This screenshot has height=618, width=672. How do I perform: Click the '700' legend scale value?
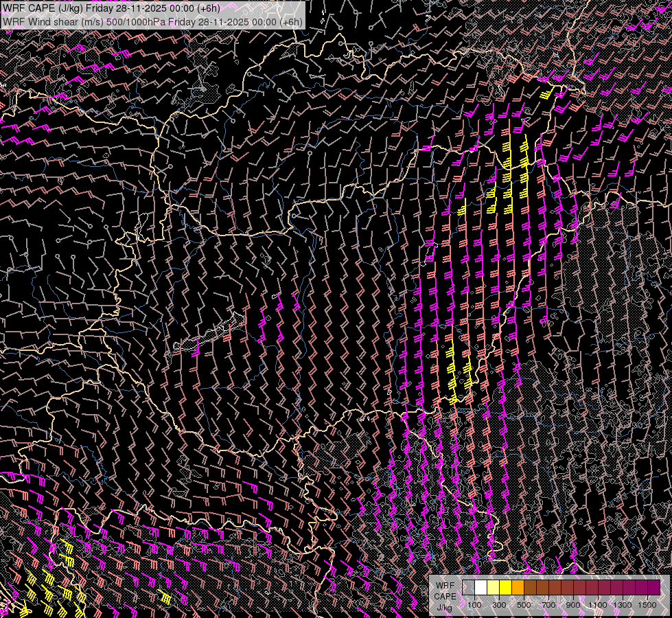(548, 605)
